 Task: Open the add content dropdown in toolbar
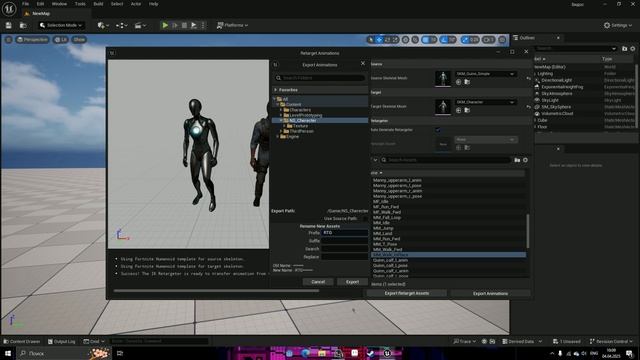coord(103,25)
